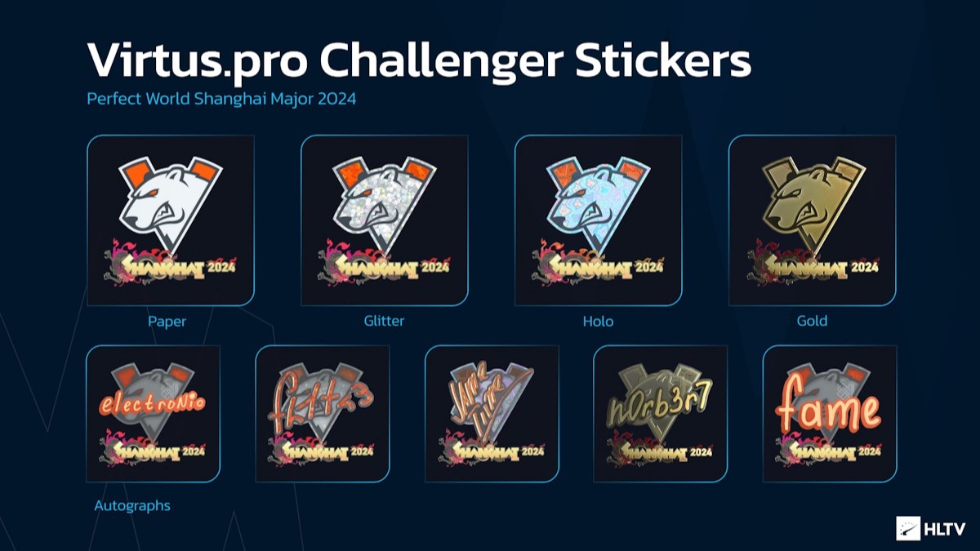Open the electroNic autograph sticker

click(x=154, y=414)
